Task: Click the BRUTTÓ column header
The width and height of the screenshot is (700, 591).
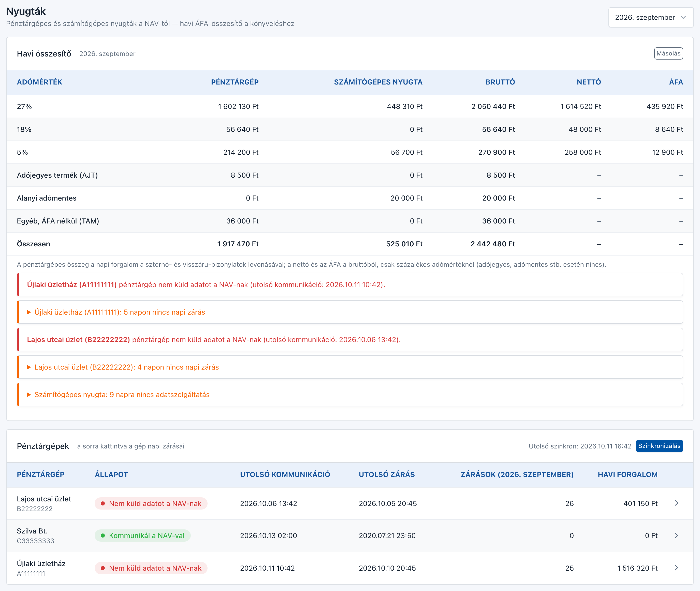Action: tap(500, 82)
